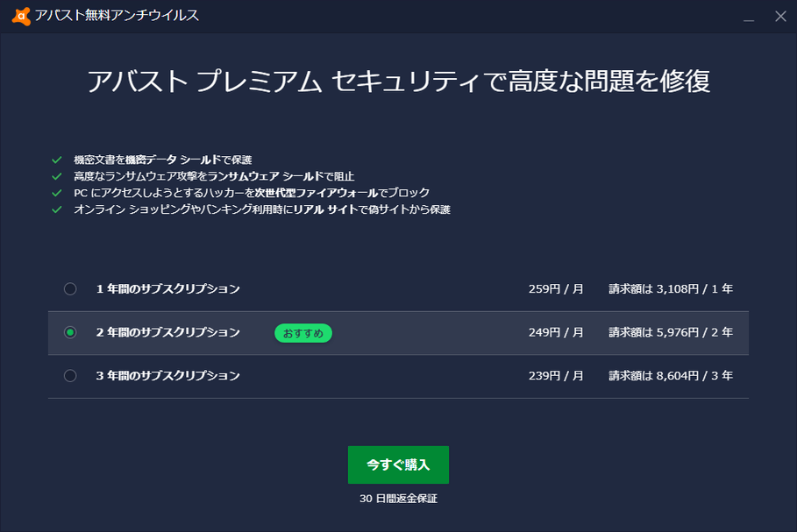
Task: Click the 請求額は 8,604円 / 3 年 text
Action: (x=671, y=376)
